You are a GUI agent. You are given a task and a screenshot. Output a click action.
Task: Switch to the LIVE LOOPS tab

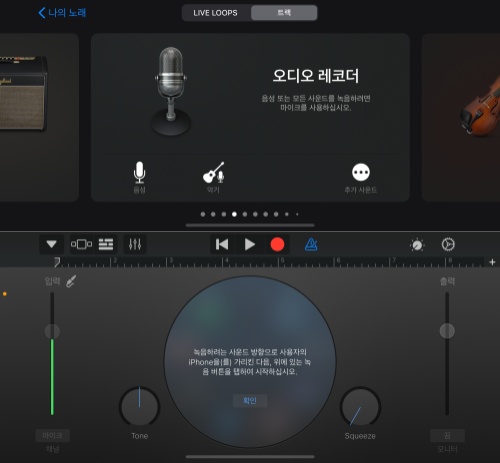216,13
